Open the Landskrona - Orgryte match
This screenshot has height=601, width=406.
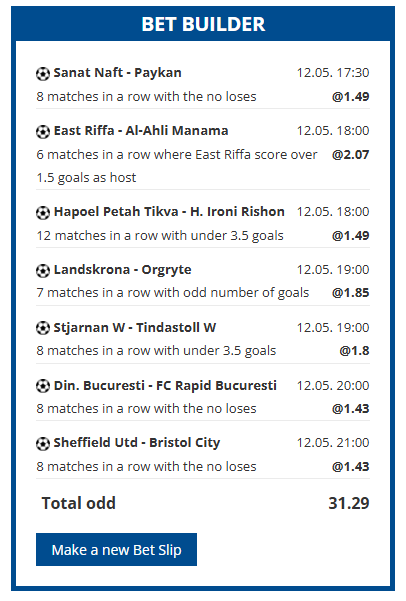coord(122,270)
